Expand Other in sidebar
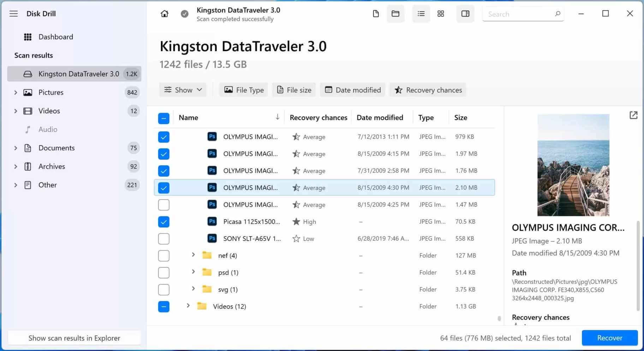This screenshot has height=351, width=644. 16,185
